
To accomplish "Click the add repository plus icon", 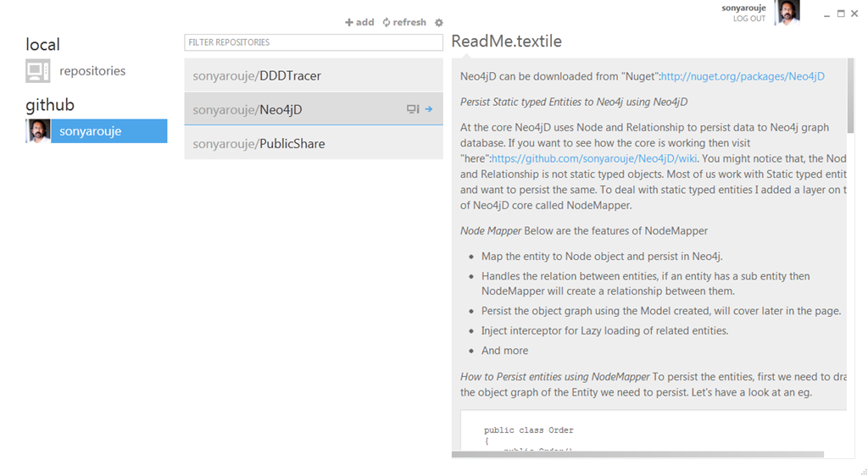I will (x=349, y=23).
